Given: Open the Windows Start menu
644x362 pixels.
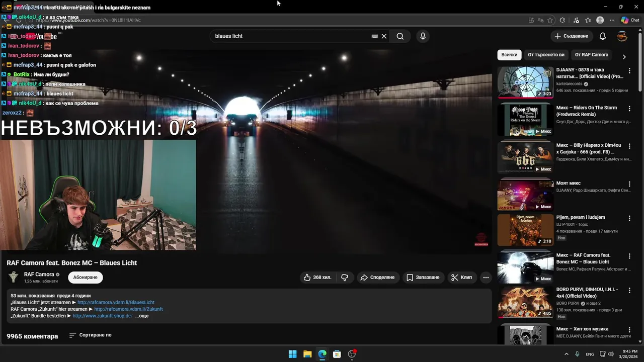Looking at the screenshot, I should tap(292, 354).
